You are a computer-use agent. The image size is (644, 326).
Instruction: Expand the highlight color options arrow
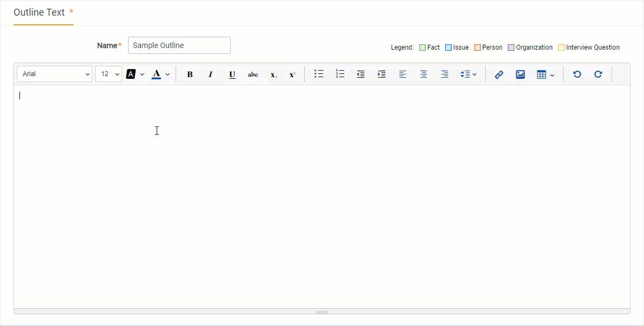coord(142,74)
